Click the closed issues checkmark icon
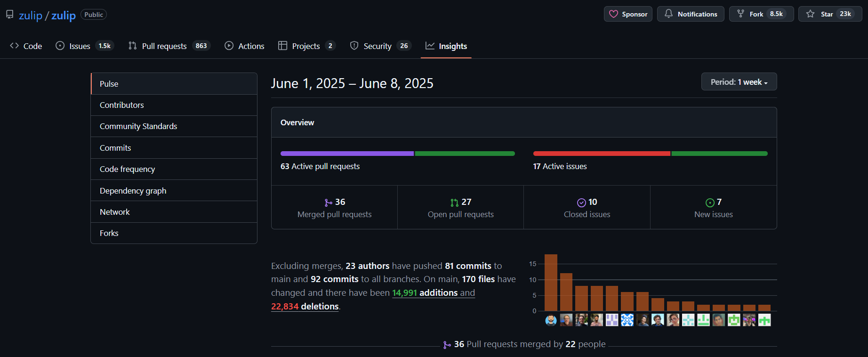 581,203
